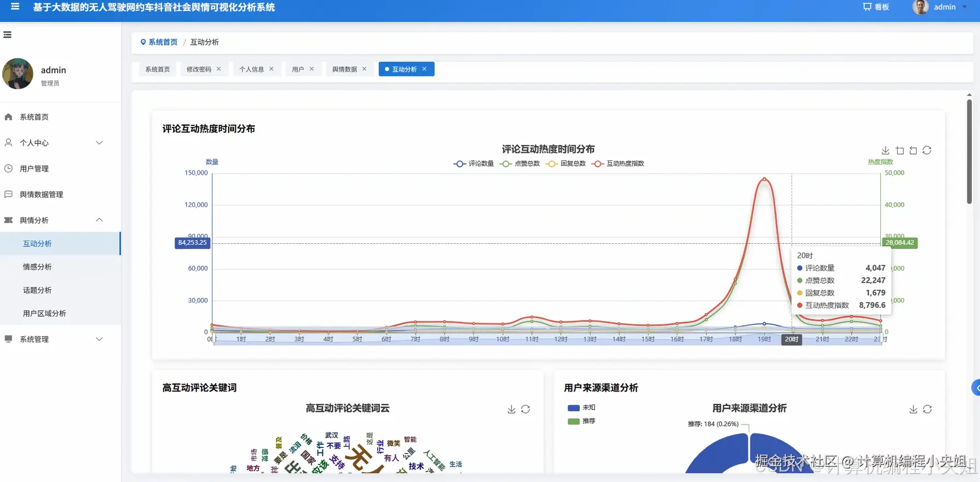Switch to the 系统首页 tab
Image resolution: width=980 pixels, height=482 pixels.
[158, 69]
